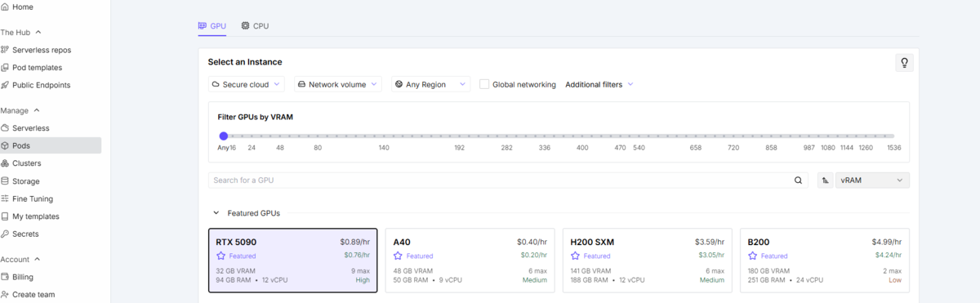Select the H200 SXM GPU card
980x303 pixels.
tap(647, 260)
